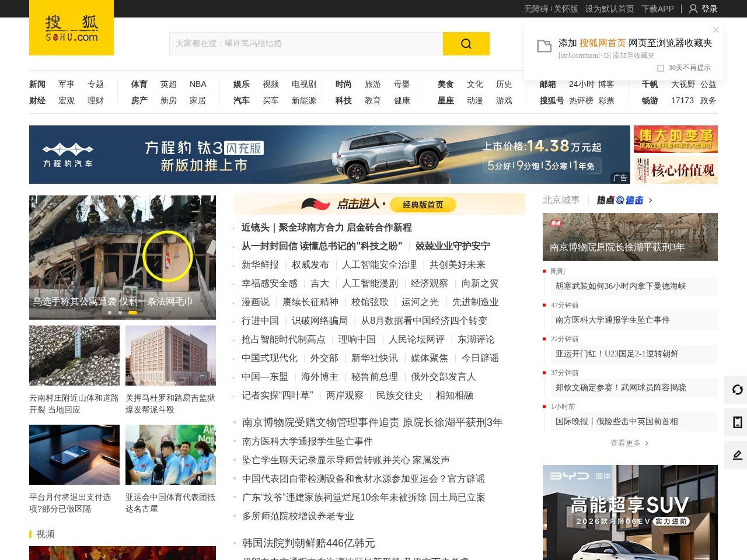Open the 云南村庄附近山体 news thumbnail
The width and height of the screenshot is (747, 560).
pos(75,355)
